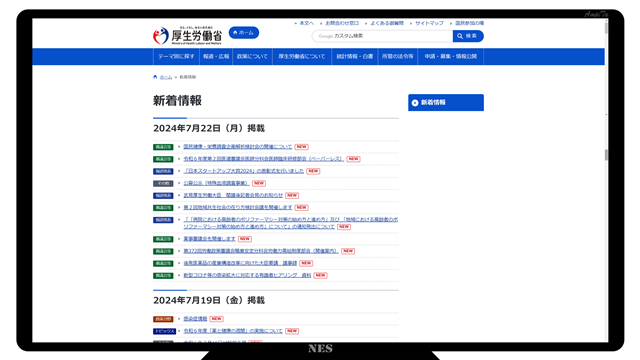This screenshot has width=640, height=360.
Task: Click the magnifier 検索 search button
Action: [x=468, y=36]
